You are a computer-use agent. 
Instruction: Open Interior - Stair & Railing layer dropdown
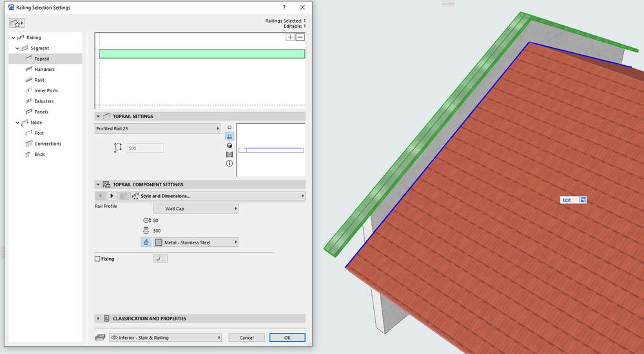click(x=165, y=338)
